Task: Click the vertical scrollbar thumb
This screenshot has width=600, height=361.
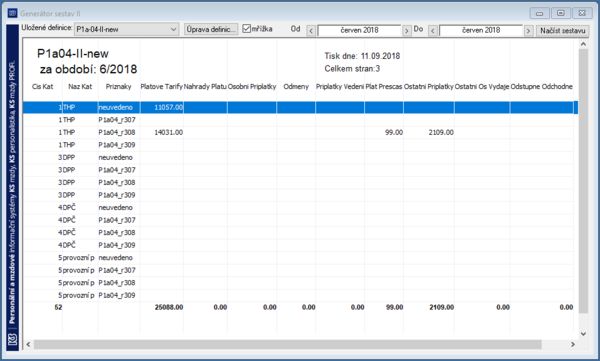Action: pyautogui.click(x=583, y=181)
